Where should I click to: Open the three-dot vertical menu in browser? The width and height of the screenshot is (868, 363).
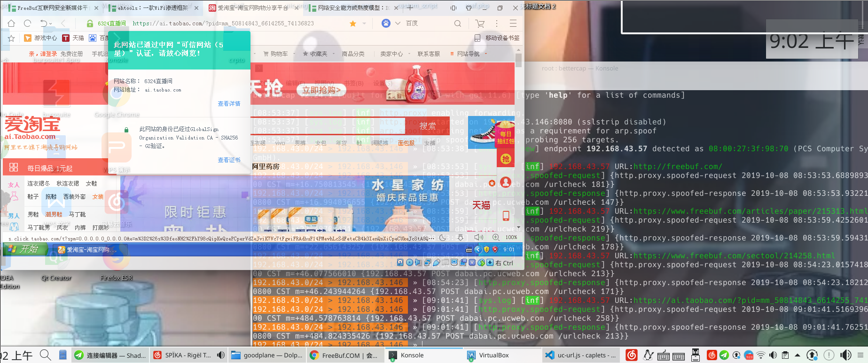pyautogui.click(x=496, y=23)
